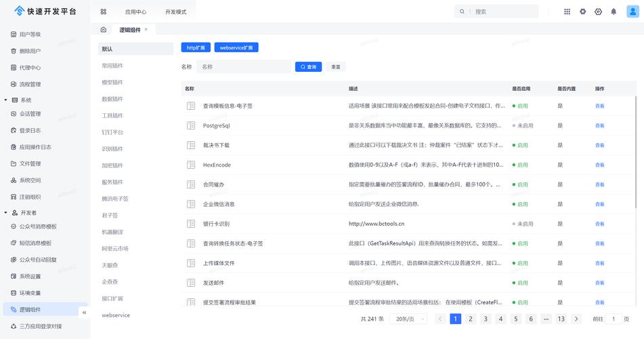Screen dimensions: 644x339
Task: Click the http://www.bctools.cn description text
Action: (x=377, y=224)
